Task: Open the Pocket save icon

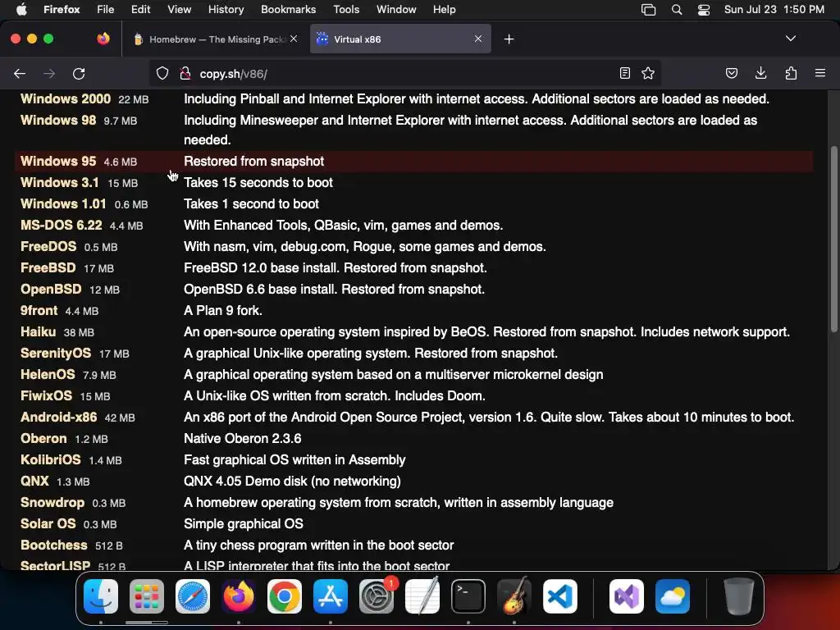Action: click(731, 73)
